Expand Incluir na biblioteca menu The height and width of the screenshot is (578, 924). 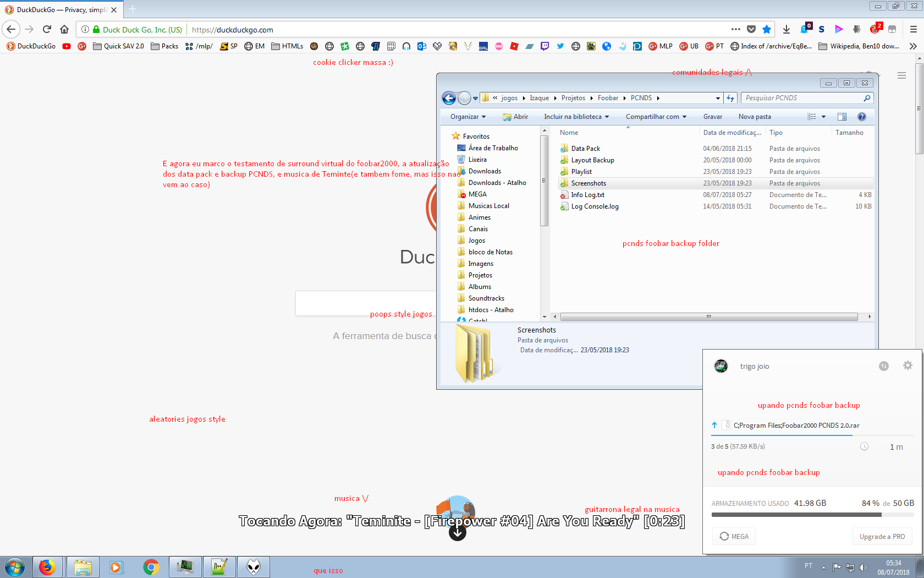[576, 117]
